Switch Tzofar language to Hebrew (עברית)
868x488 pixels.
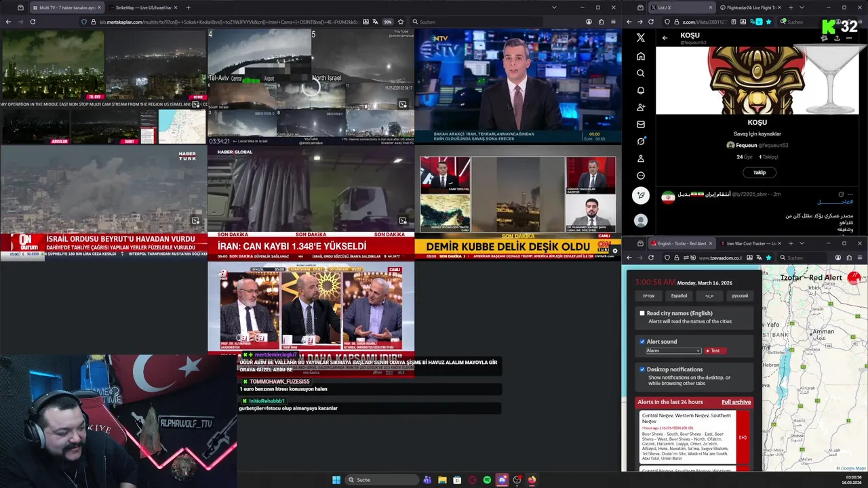(649, 296)
